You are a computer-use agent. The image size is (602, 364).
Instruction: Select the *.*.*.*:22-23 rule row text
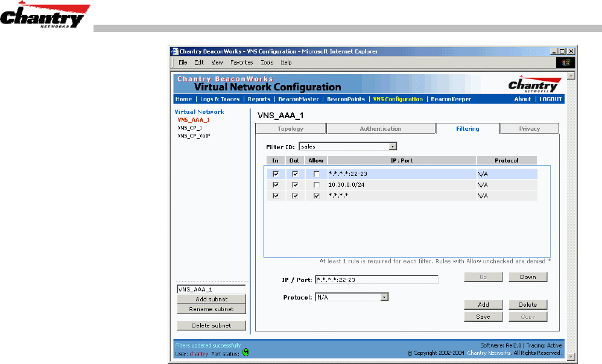(347, 174)
